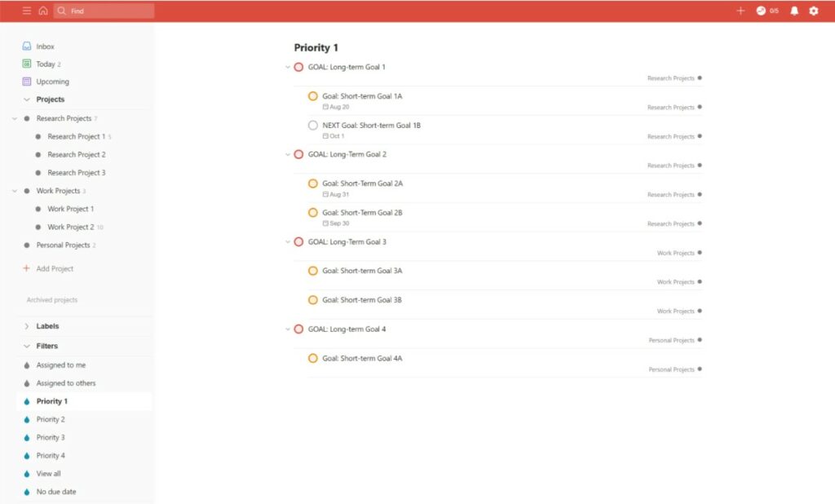Open the Inbox view
Viewport: 835px width, 504px height.
[45, 46]
